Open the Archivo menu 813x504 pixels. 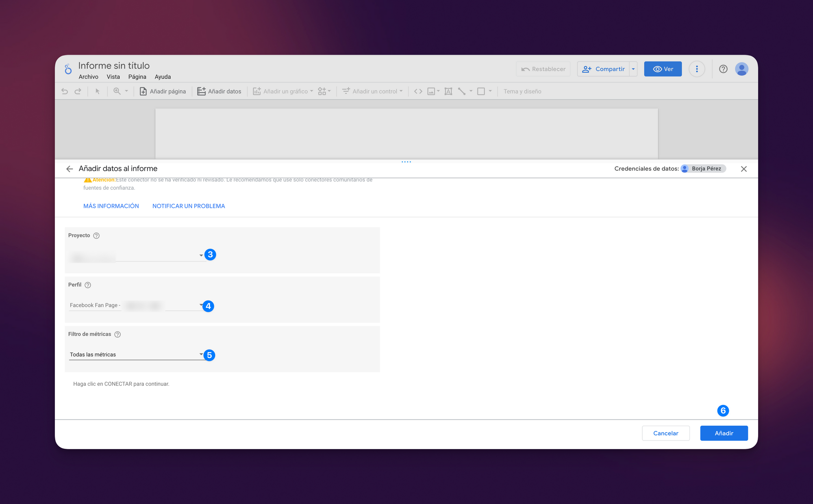point(88,77)
